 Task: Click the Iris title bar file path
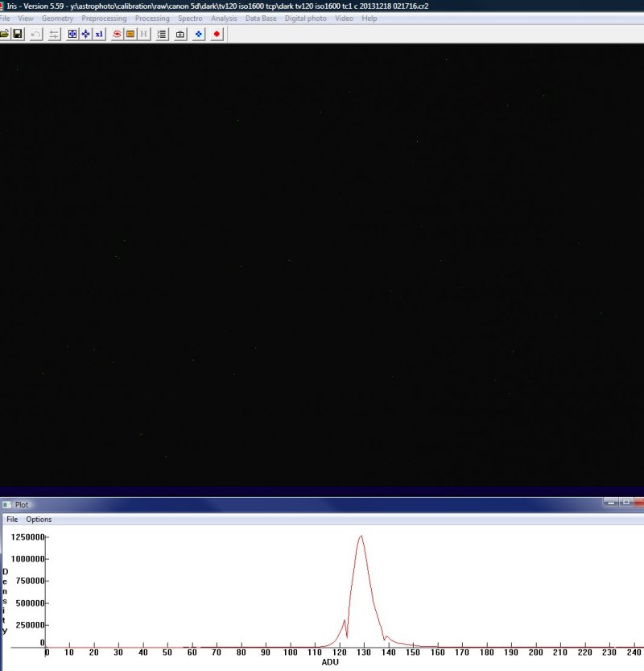tap(250, 6)
